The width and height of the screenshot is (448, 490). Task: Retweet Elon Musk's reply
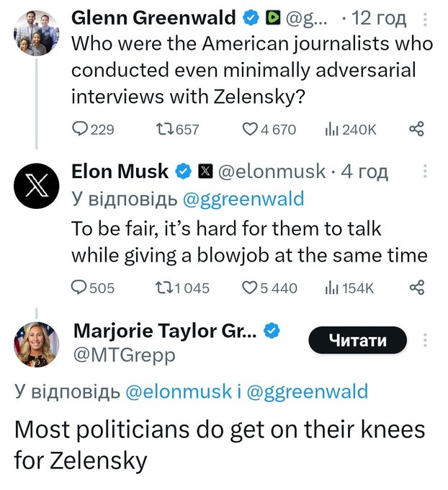(x=182, y=288)
